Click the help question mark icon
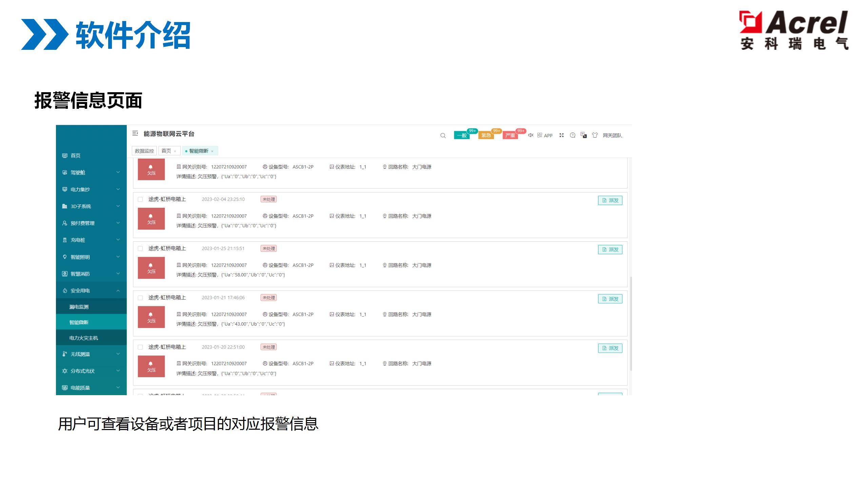The height and width of the screenshot is (488, 868). pos(573,135)
